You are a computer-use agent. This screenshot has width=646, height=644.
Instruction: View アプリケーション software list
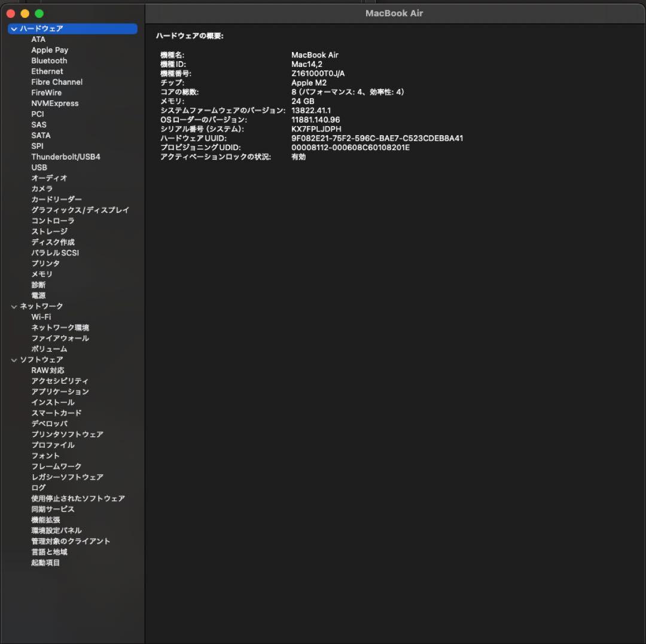(x=60, y=392)
